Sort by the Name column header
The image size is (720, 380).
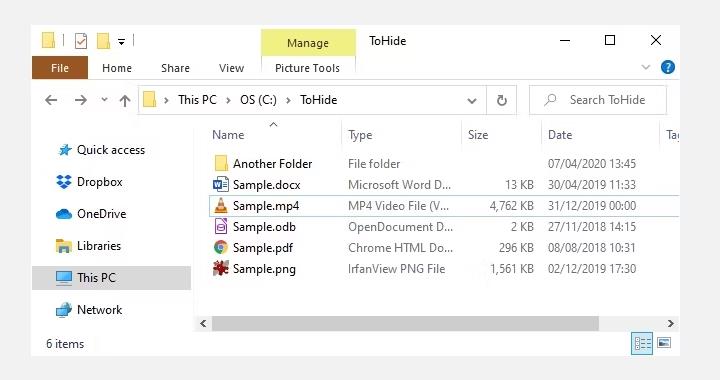tap(228, 135)
